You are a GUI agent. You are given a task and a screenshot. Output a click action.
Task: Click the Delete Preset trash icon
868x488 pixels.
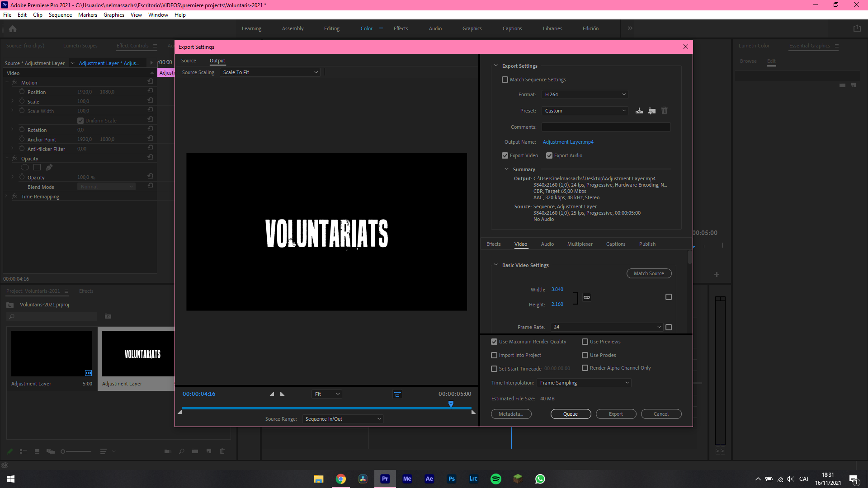pyautogui.click(x=664, y=110)
